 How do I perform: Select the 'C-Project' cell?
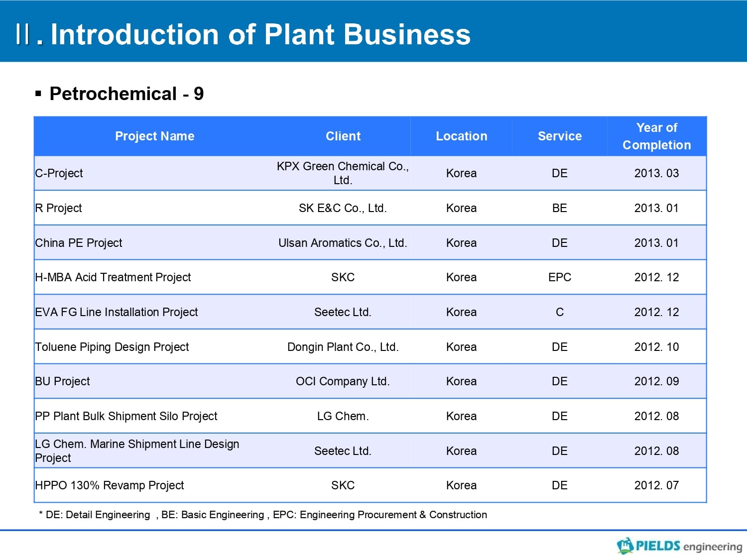155,173
